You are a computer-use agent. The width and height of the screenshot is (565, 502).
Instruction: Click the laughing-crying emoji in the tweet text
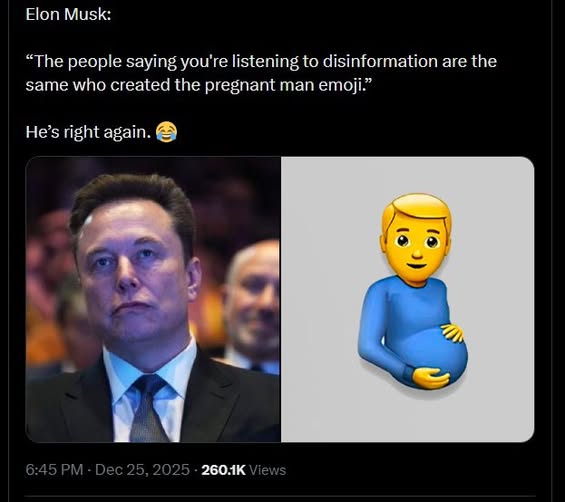[166, 132]
